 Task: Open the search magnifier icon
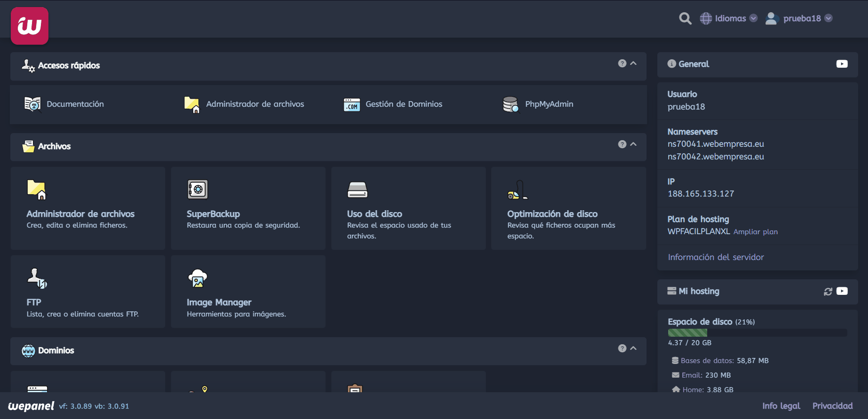click(685, 18)
